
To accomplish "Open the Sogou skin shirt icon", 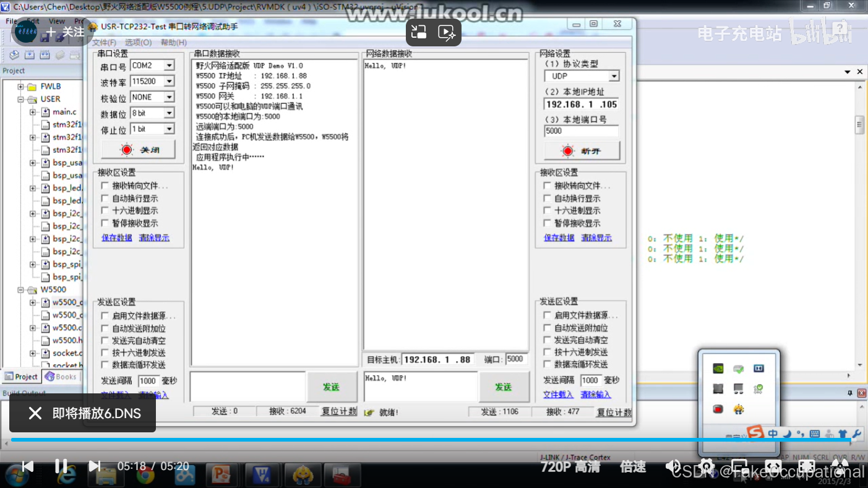I will [x=843, y=434].
